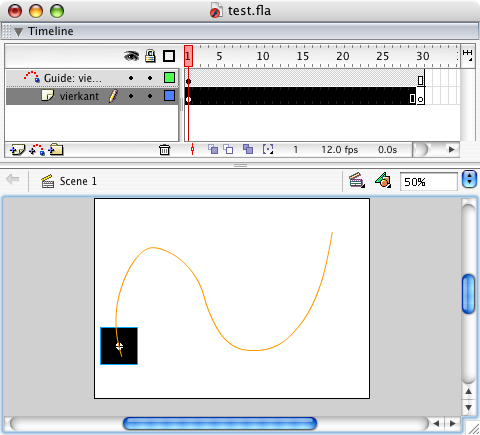Click the Edit Multiple Frames icon

pos(248,149)
